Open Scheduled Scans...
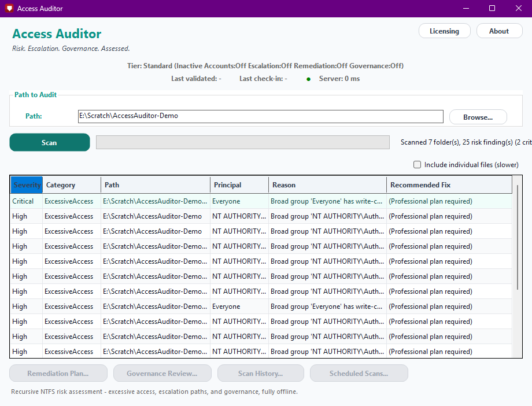The height and width of the screenshot is (406, 532). coord(359,374)
